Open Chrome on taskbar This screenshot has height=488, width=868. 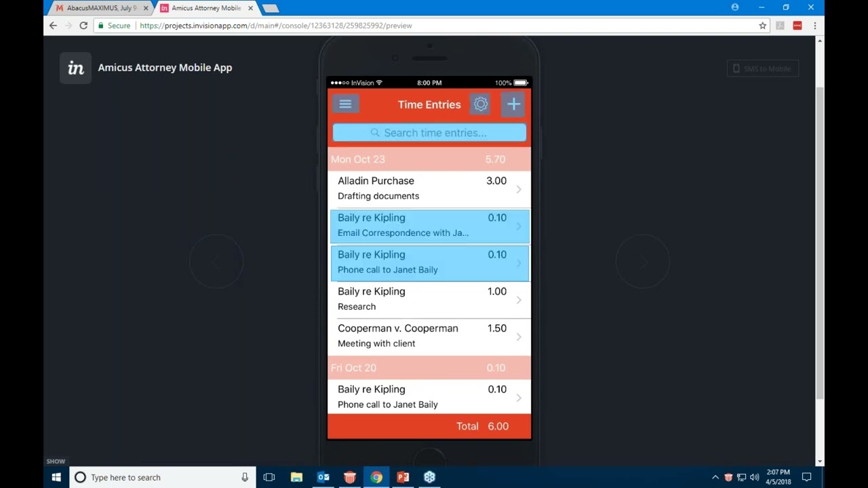[376, 477]
